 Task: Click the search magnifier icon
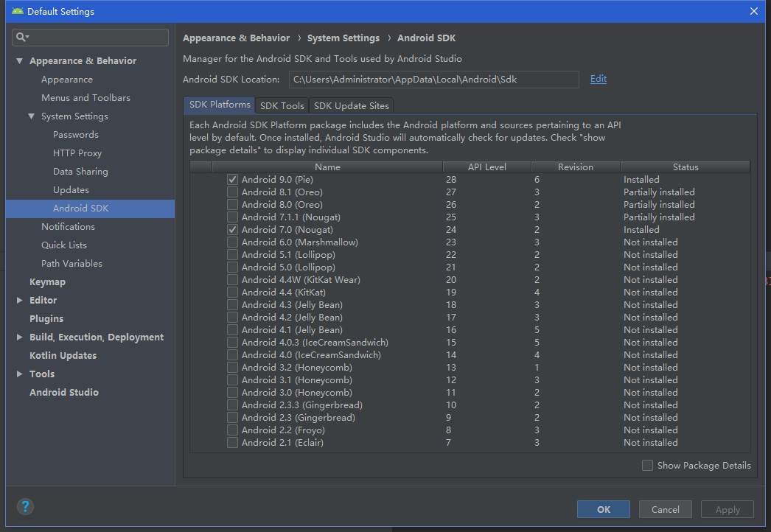[21, 37]
